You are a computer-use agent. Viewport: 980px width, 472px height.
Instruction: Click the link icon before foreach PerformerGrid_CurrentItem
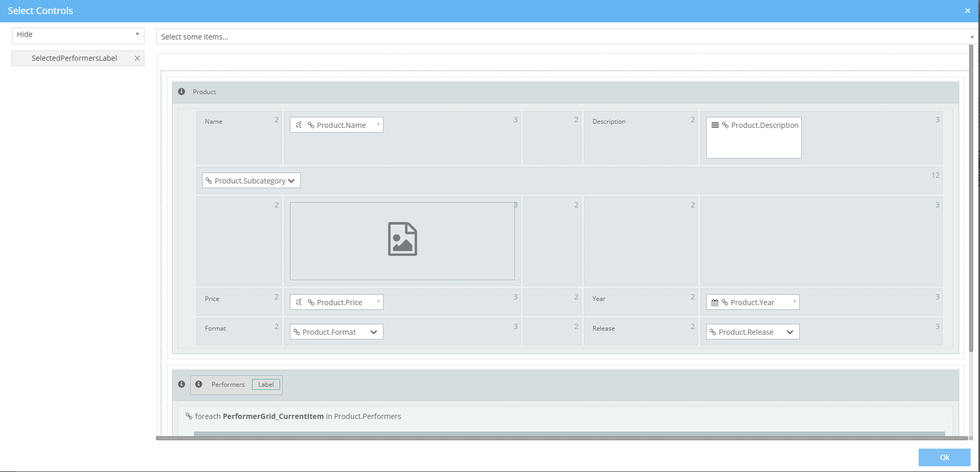(189, 416)
